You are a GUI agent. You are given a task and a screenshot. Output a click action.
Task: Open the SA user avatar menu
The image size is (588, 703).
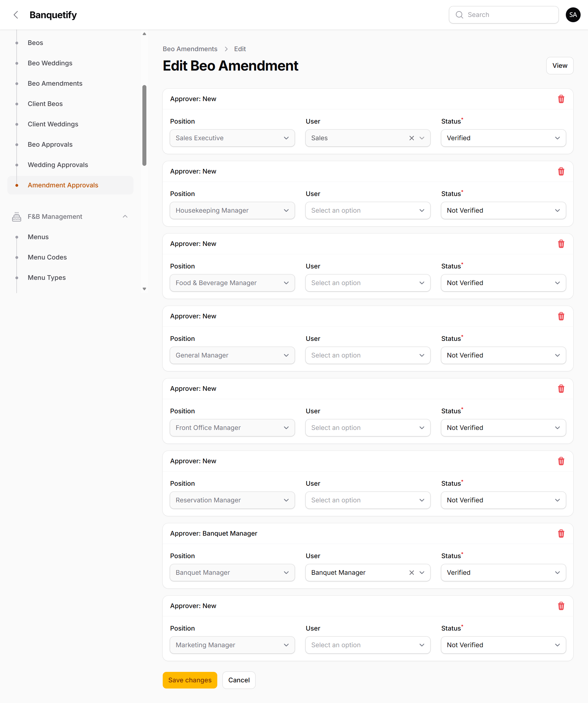573,15
